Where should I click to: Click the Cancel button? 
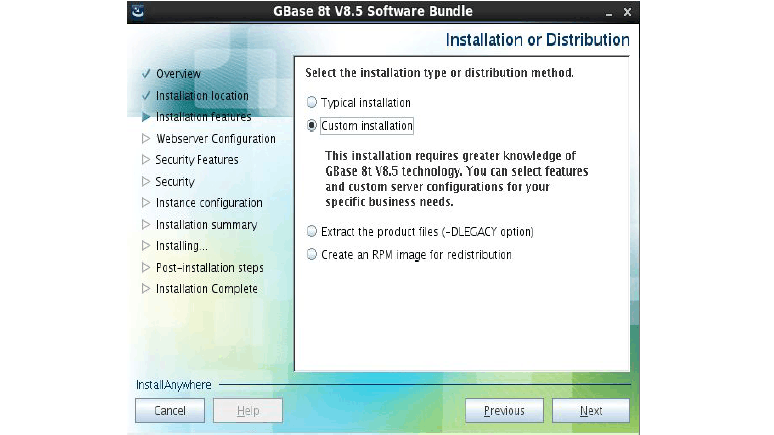click(x=170, y=411)
